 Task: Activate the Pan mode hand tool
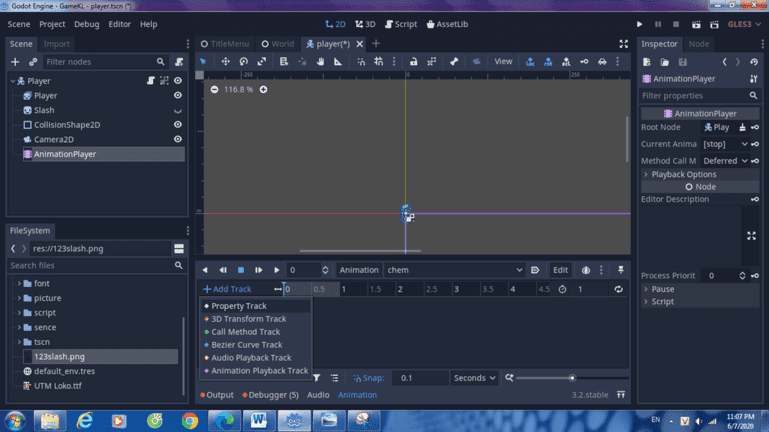[x=320, y=62]
